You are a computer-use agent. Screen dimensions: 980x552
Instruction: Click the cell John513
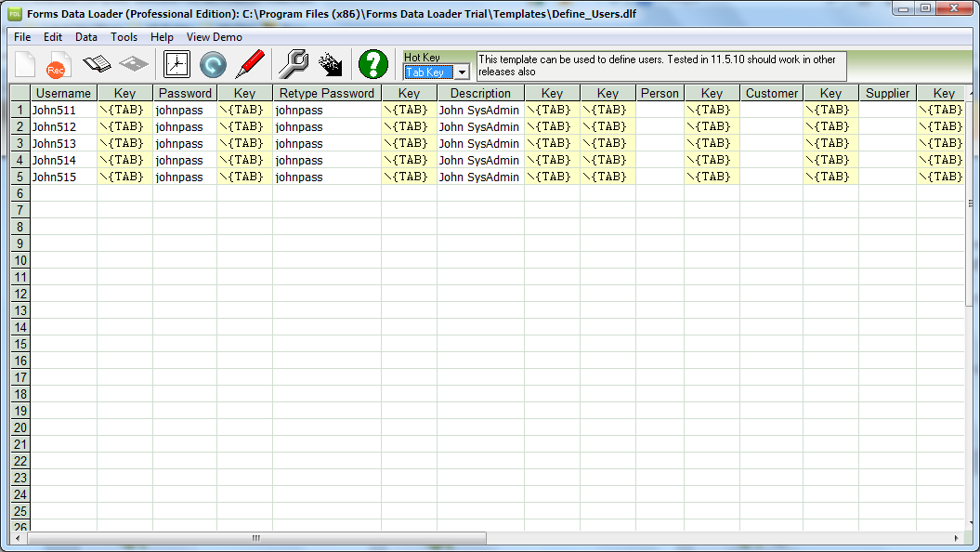click(x=64, y=144)
